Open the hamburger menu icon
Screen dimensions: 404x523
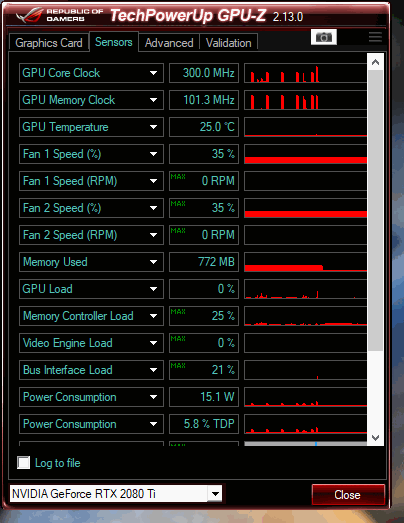(x=375, y=37)
